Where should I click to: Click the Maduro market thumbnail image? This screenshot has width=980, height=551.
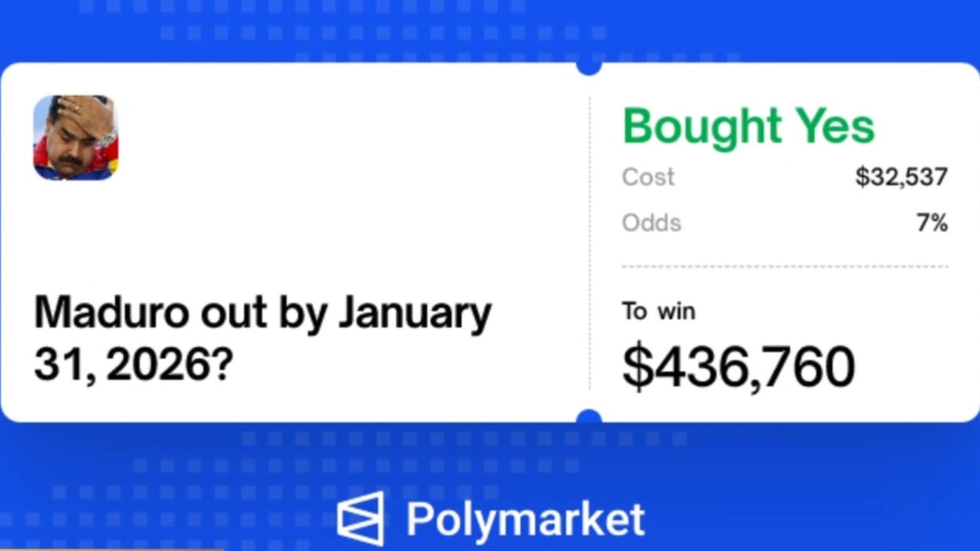coord(75,138)
